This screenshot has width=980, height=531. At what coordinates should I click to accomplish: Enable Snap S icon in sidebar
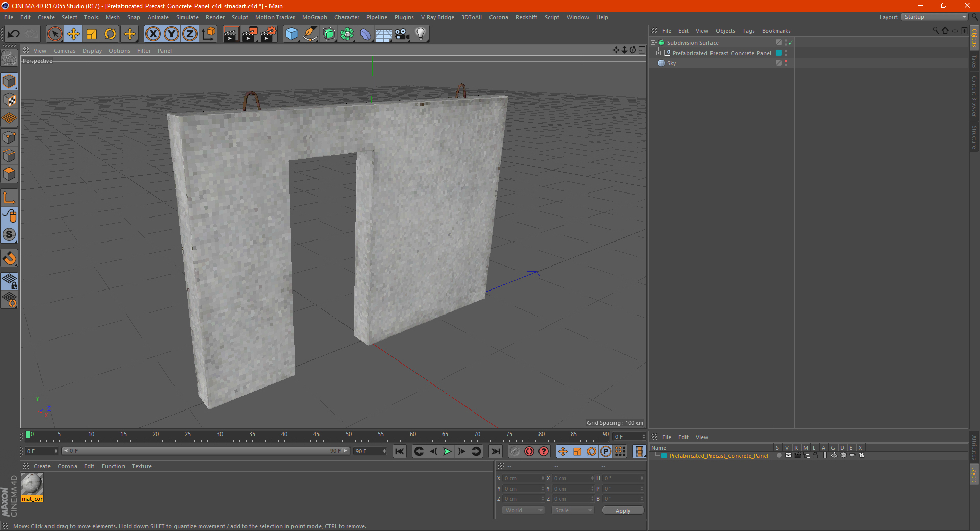coord(9,234)
